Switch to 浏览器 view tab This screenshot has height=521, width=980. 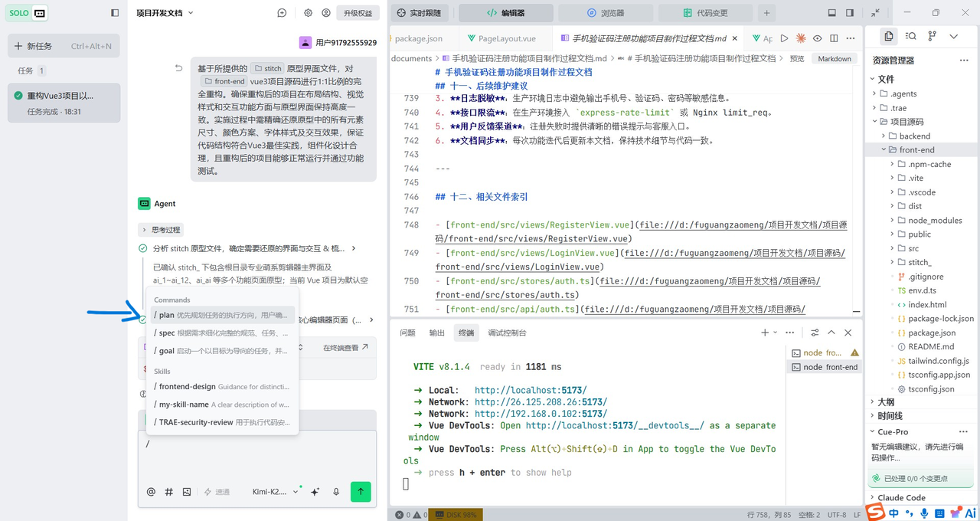tap(605, 13)
